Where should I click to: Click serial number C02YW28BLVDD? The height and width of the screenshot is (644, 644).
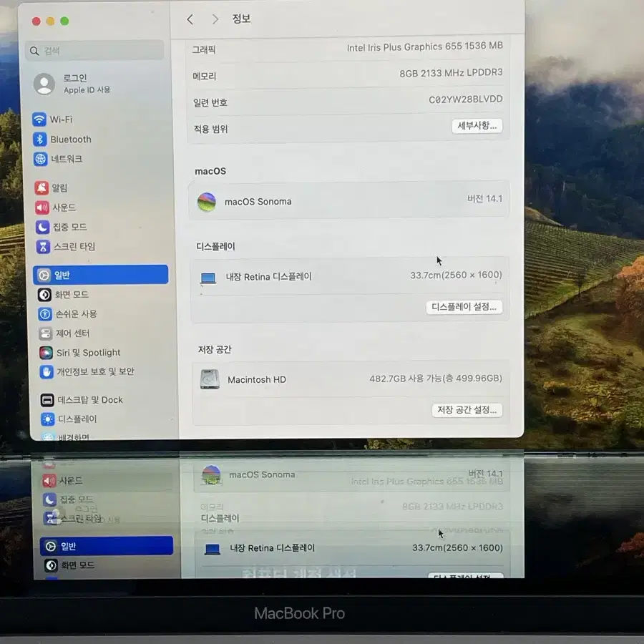point(465,99)
